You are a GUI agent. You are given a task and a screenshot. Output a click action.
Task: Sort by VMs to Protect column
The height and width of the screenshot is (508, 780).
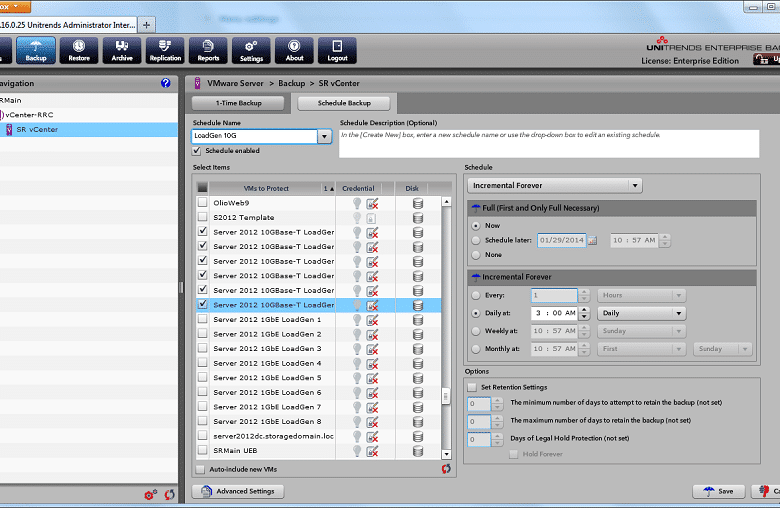266,189
